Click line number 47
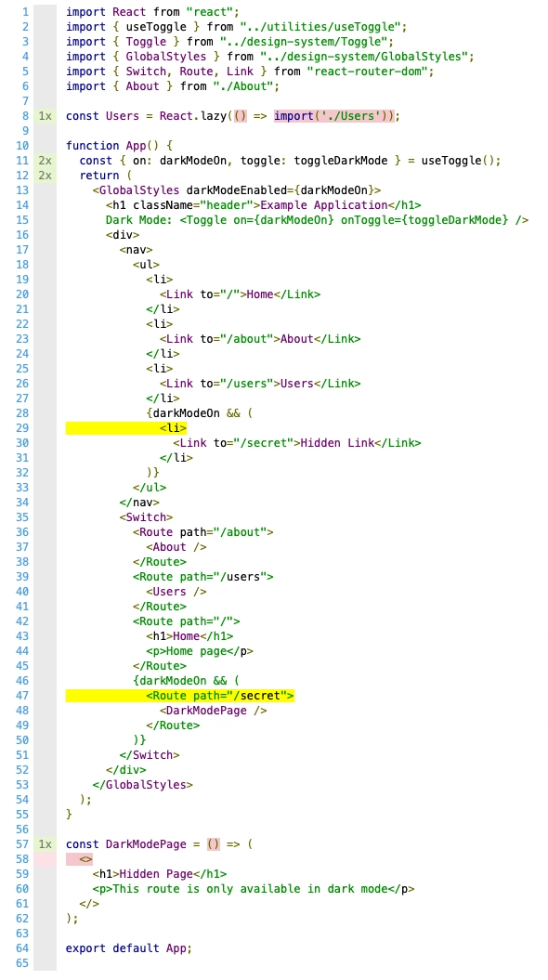 [22, 696]
